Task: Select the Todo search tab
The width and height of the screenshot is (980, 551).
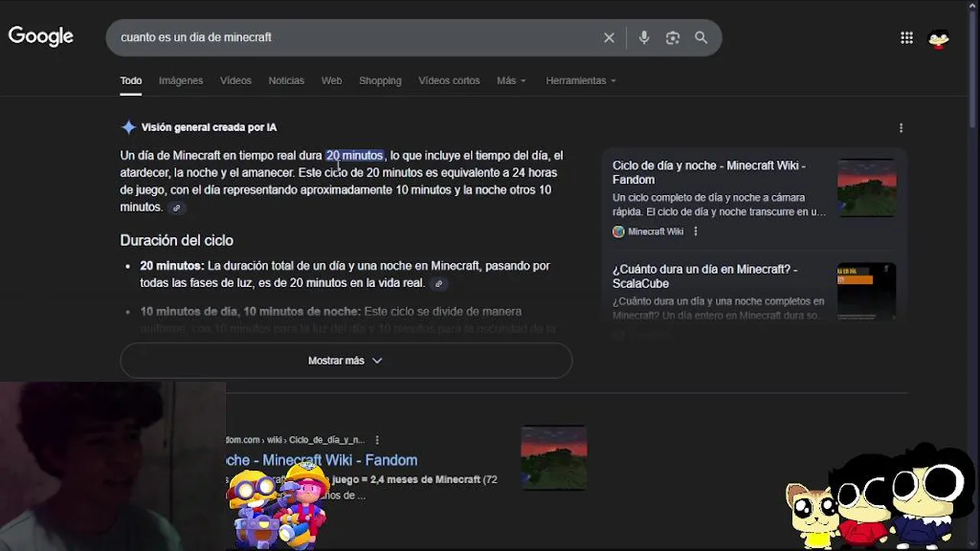Action: [131, 80]
